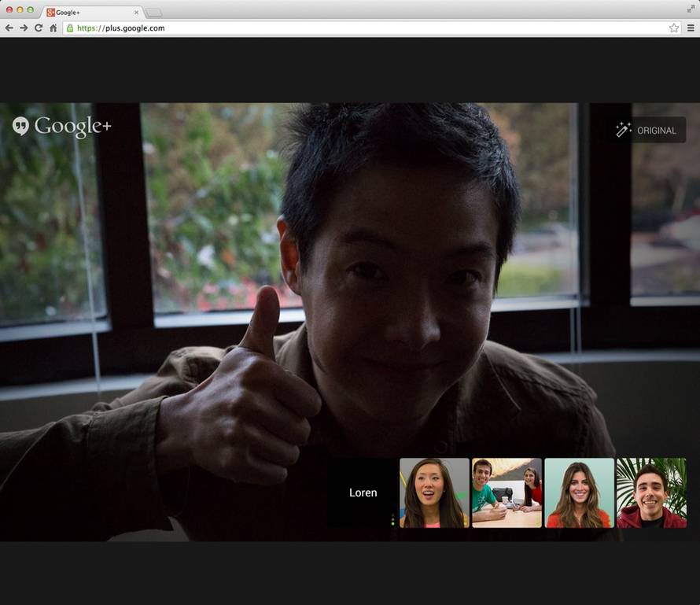Select the Loren participant tile
The height and width of the screenshot is (605, 700).
tap(363, 492)
